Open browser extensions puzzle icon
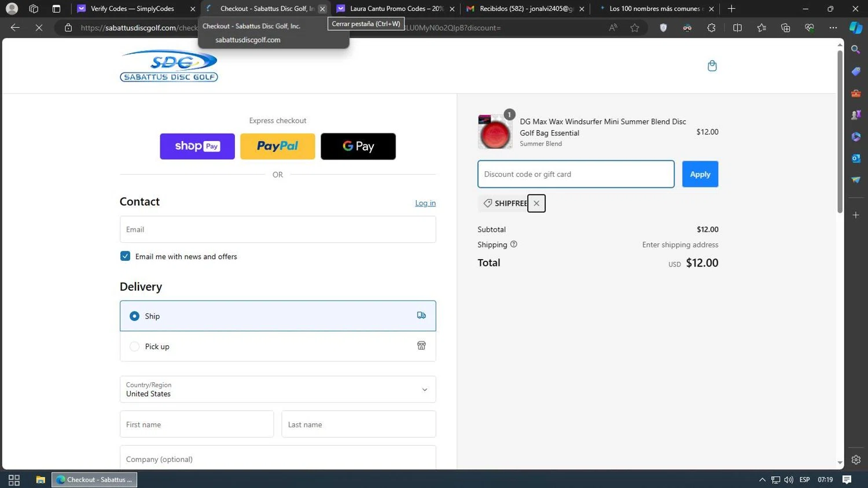This screenshot has width=868, height=488. click(x=711, y=28)
